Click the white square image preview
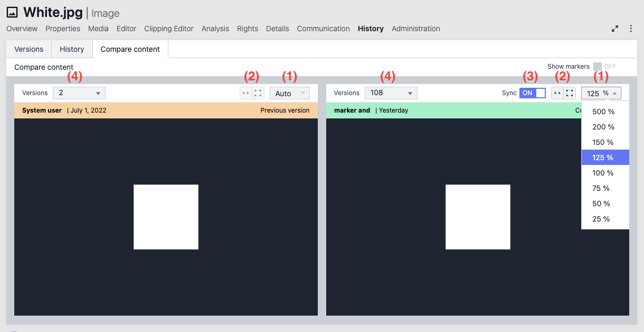The height and width of the screenshot is (332, 644). (x=166, y=217)
